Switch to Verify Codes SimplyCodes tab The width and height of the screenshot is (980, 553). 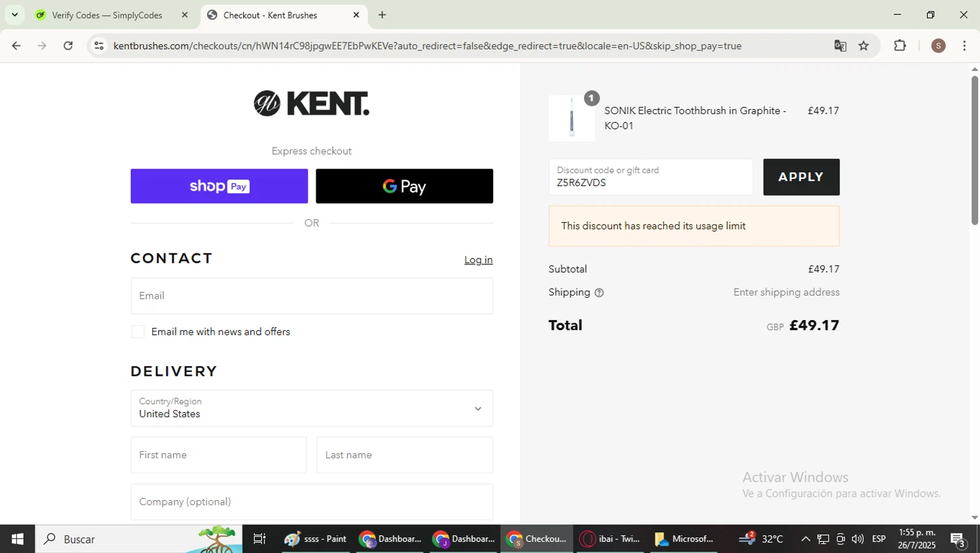107,15
